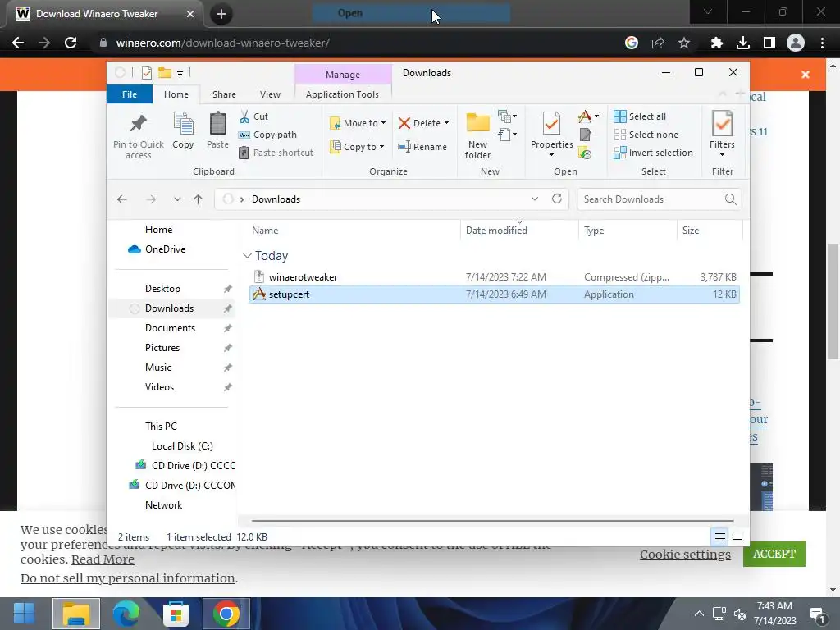
Task: Launch Microsoft Edge from taskbar
Action: coord(126,614)
